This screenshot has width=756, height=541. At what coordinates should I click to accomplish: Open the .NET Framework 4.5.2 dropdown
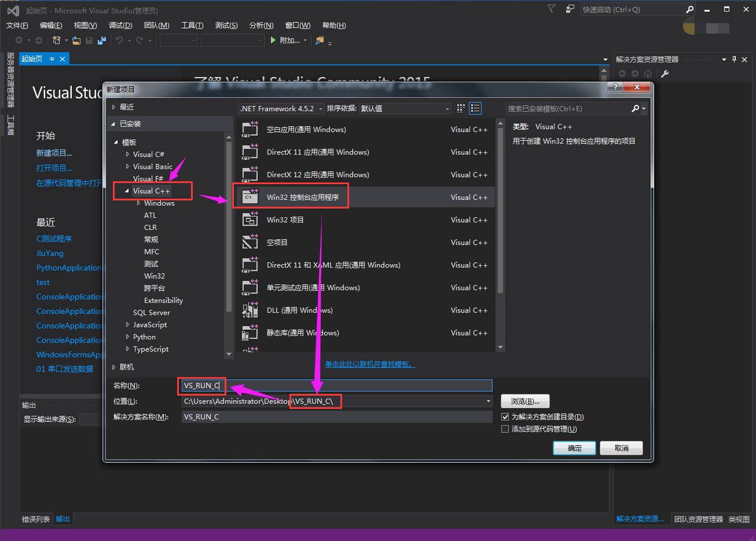point(281,108)
